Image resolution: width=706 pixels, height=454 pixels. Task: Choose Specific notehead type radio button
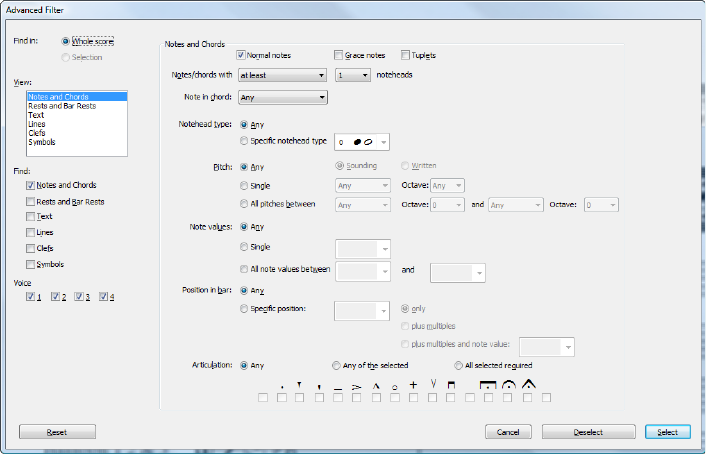[244, 141]
